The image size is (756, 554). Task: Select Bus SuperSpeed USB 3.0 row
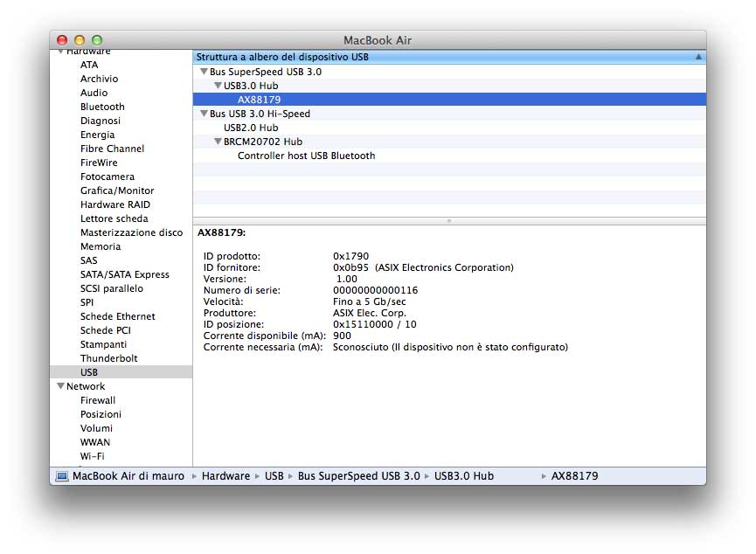point(449,72)
